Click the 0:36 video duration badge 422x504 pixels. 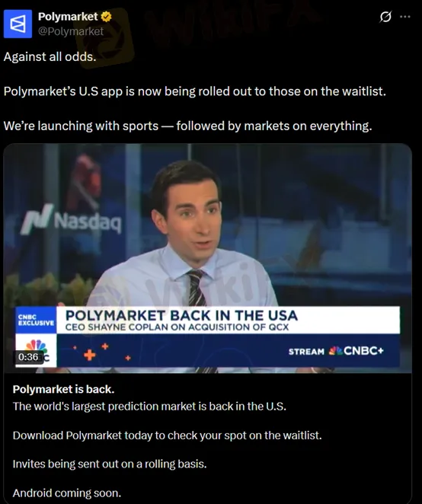28,357
